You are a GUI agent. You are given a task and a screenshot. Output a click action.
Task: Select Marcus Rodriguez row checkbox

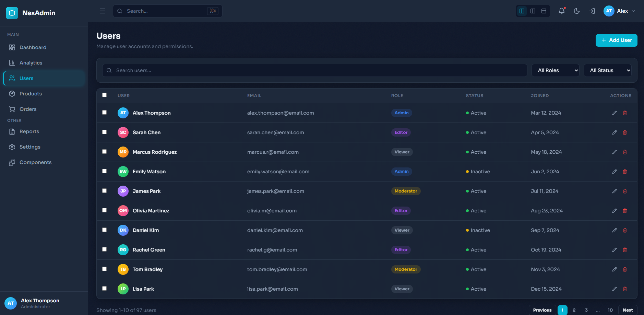pyautogui.click(x=105, y=152)
